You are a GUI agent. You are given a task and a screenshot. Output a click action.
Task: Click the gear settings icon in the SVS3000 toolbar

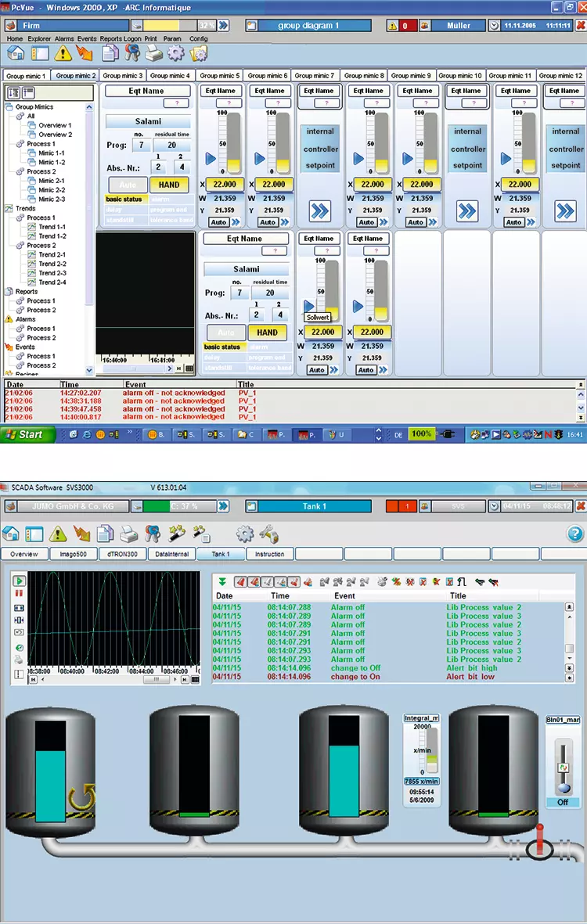point(245,534)
